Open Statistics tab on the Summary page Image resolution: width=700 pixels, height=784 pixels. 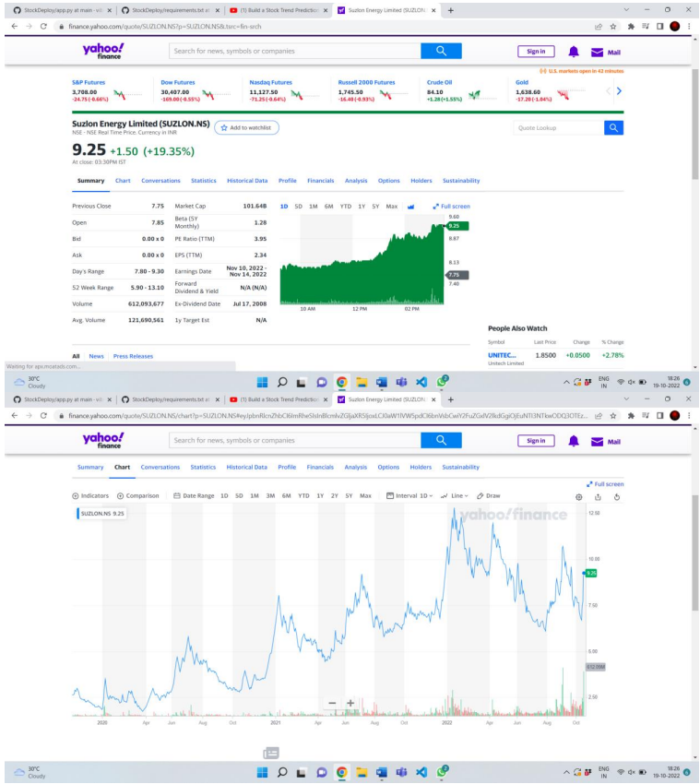[204, 181]
